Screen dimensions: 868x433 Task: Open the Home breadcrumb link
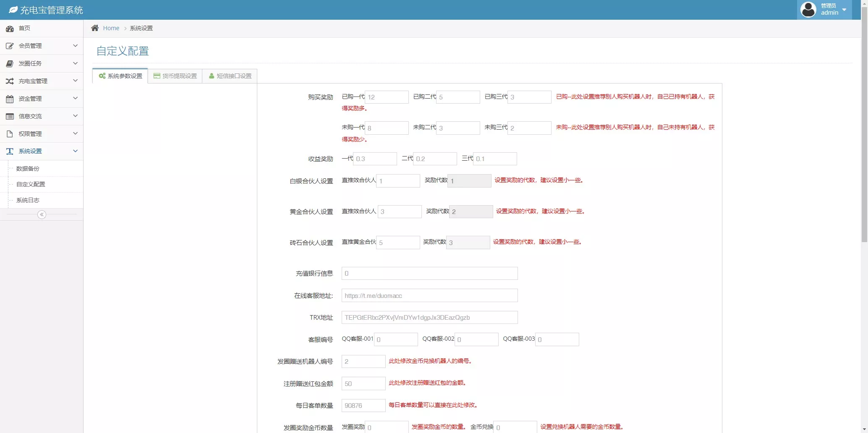(x=111, y=28)
